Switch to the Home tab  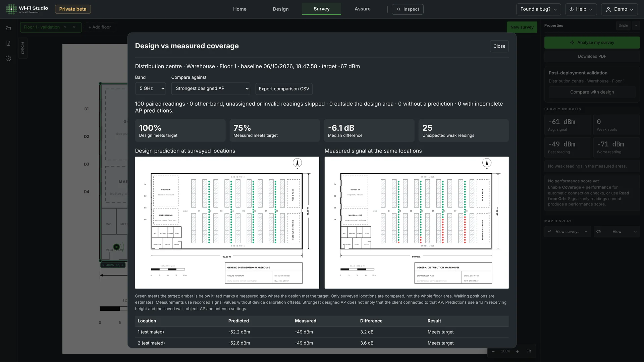point(240,9)
